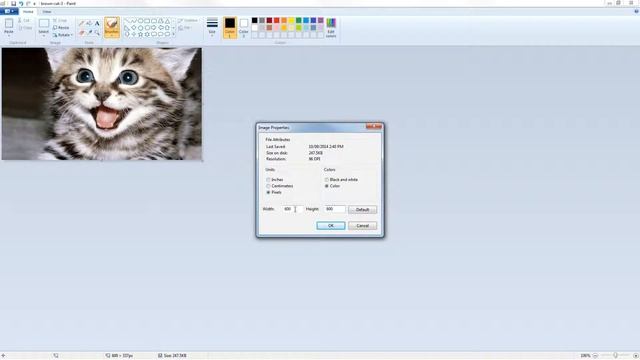Pick the yellow color swatch

[291, 20]
